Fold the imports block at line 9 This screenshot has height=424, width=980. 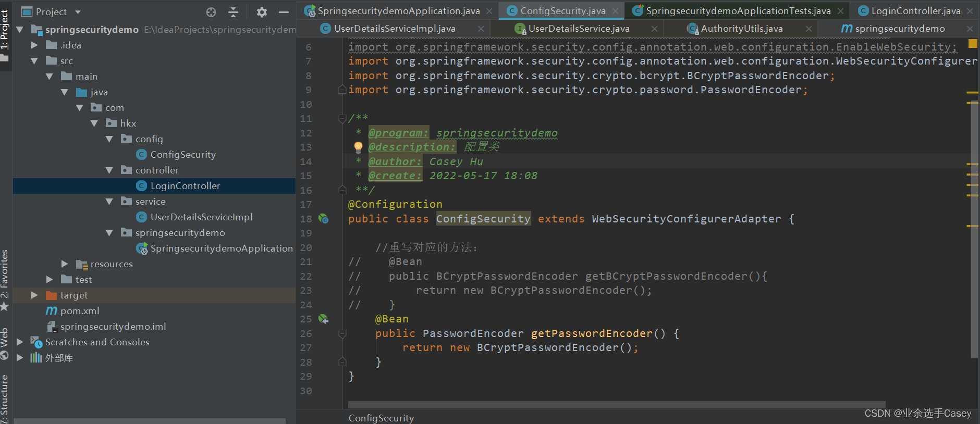point(342,90)
